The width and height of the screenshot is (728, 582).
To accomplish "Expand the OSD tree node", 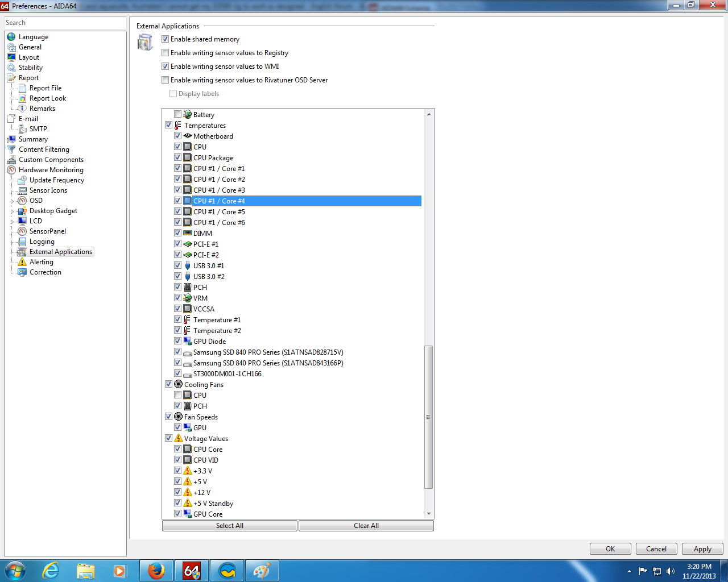I will pos(12,201).
